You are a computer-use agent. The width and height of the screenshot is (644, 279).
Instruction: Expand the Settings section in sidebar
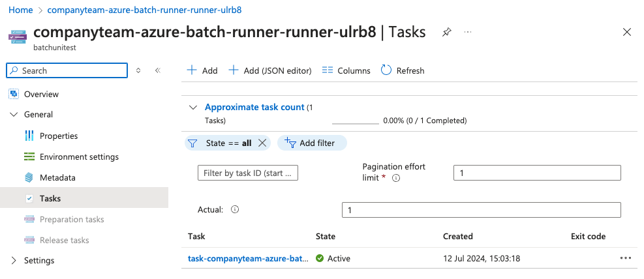pyautogui.click(x=14, y=261)
